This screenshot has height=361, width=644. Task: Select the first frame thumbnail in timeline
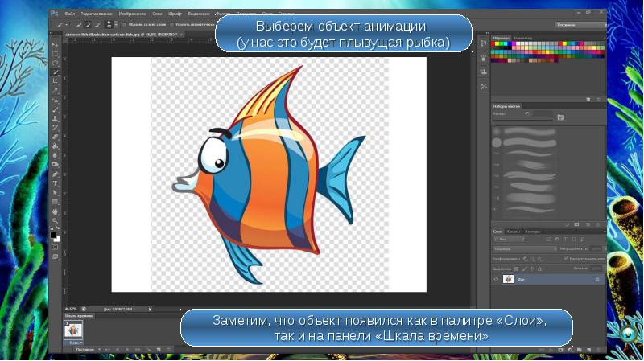coord(72,329)
